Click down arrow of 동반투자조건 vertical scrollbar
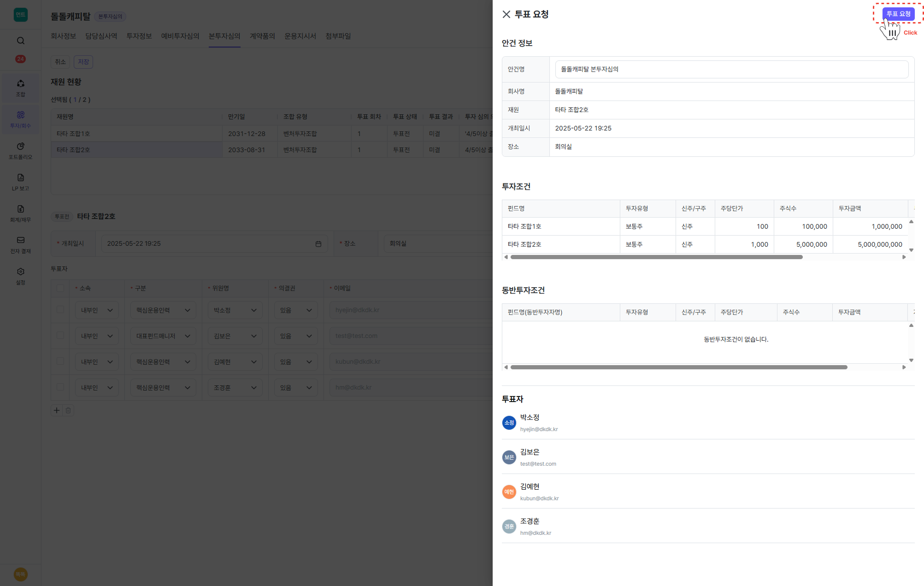924x586 pixels. tap(911, 360)
